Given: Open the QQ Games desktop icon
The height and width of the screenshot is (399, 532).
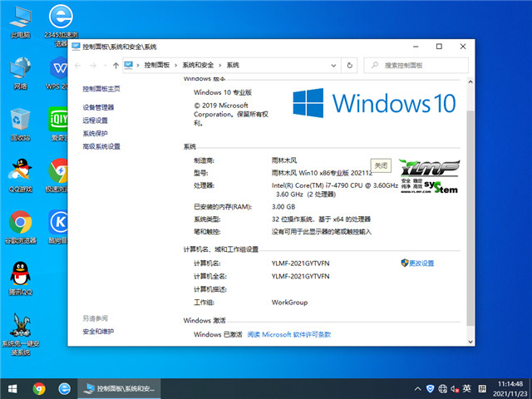Looking at the screenshot, I should 20,175.
